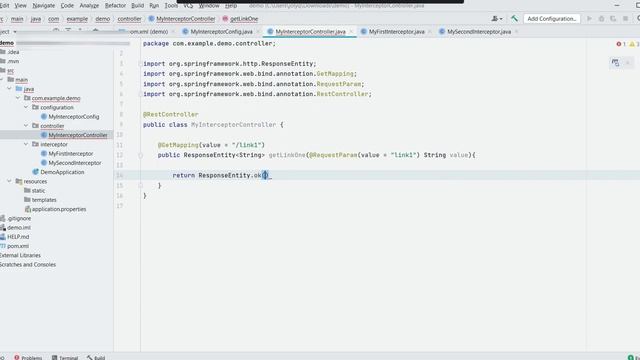640x360 pixels.
Task: Click the grayed Debug bug icon
Action: tap(601, 19)
